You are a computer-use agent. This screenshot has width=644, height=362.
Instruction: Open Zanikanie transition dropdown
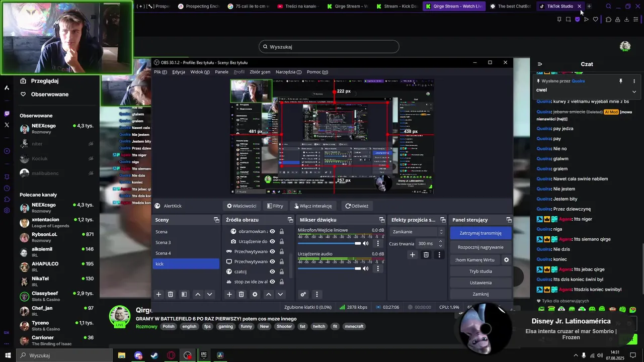[x=418, y=232]
